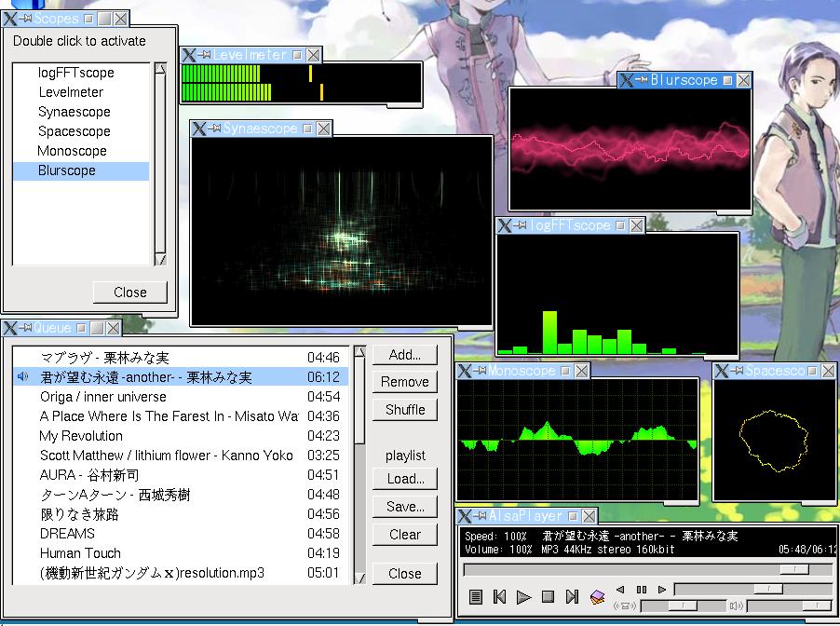
Task: Click the Scopes list scrollbar down arrow
Action: pos(160,259)
